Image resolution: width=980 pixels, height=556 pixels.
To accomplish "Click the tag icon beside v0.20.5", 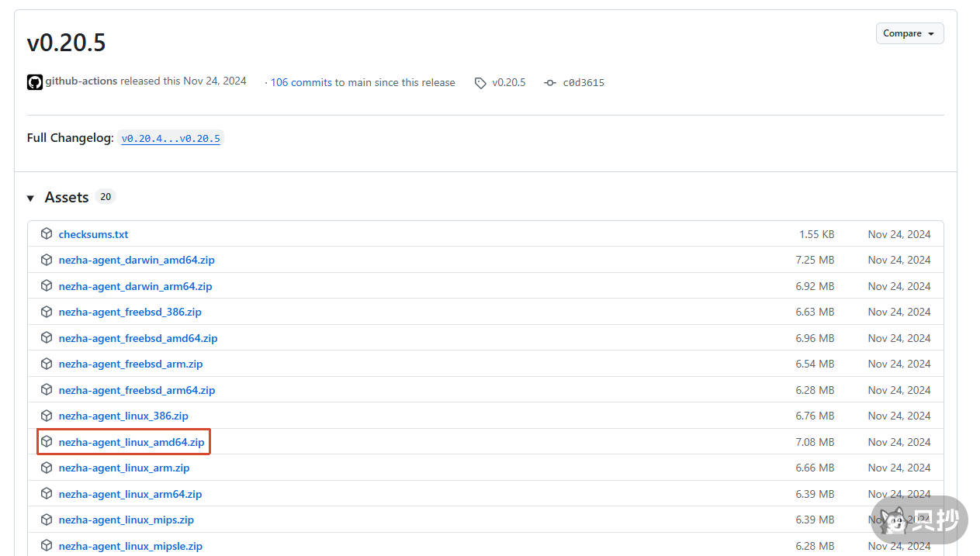I will pyautogui.click(x=480, y=83).
